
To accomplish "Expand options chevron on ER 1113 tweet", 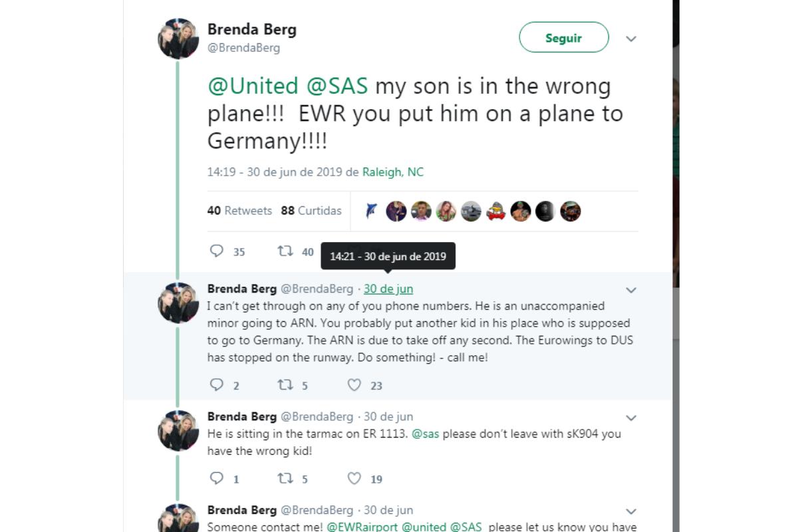I will click(x=631, y=418).
